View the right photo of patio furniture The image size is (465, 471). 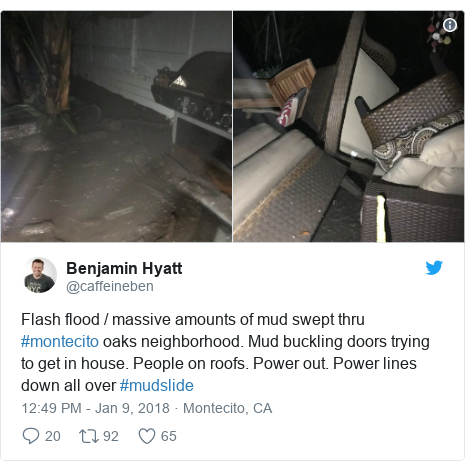(x=348, y=126)
